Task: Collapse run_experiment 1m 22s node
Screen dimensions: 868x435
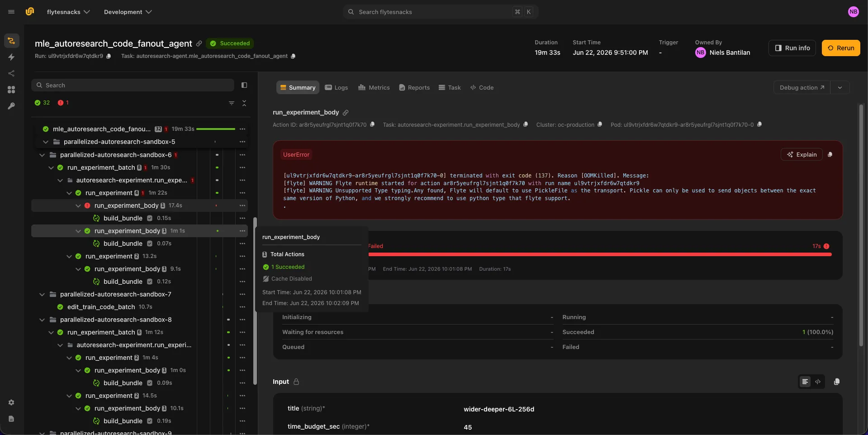Action: 69,193
